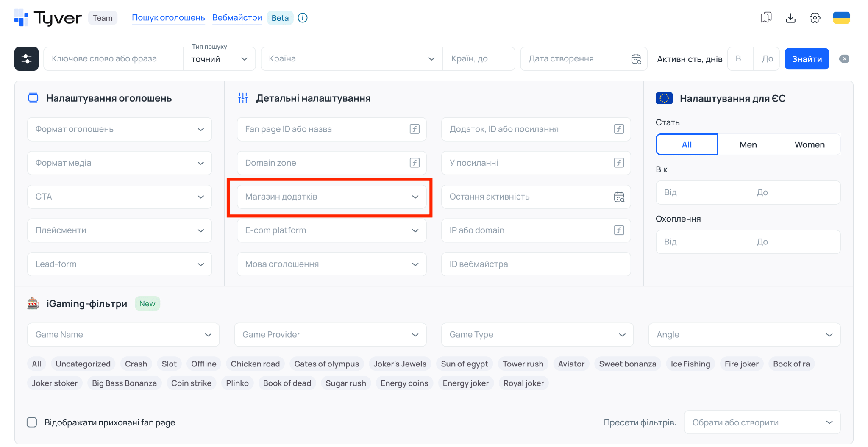The width and height of the screenshot is (868, 447).
Task: Expand the Країна dropdown
Action: point(352,59)
